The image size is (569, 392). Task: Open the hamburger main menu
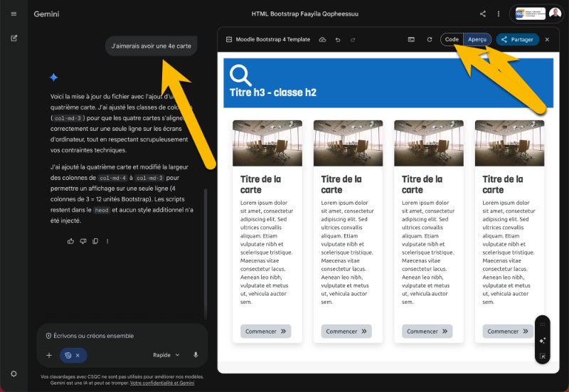pyautogui.click(x=14, y=14)
